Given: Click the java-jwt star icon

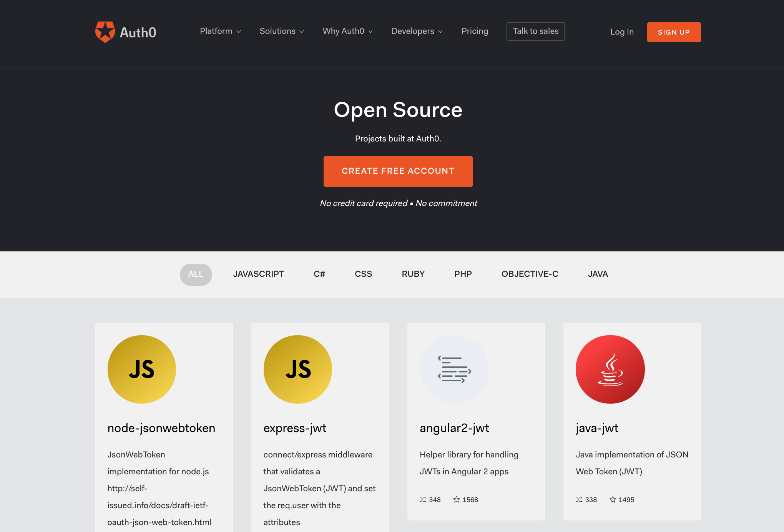Looking at the screenshot, I should 613,499.
